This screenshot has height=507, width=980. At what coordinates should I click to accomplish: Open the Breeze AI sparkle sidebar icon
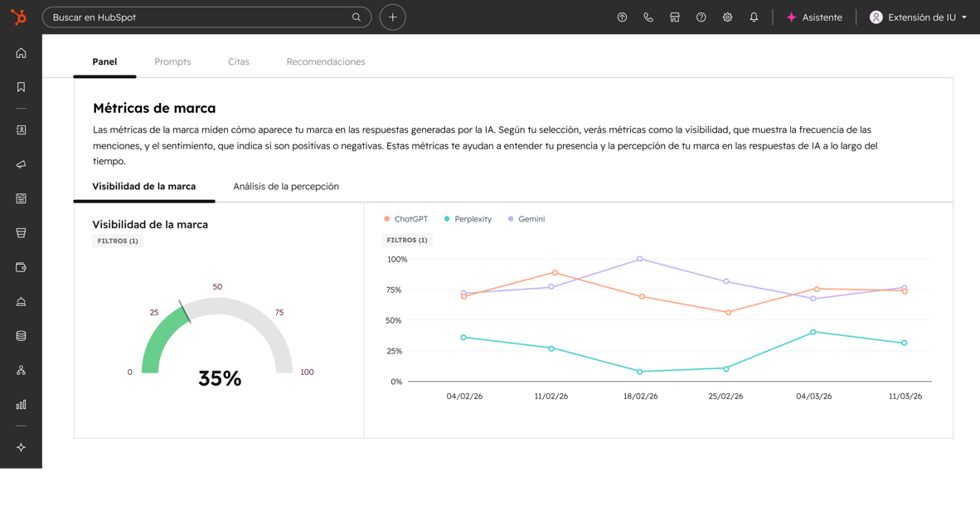(21, 447)
